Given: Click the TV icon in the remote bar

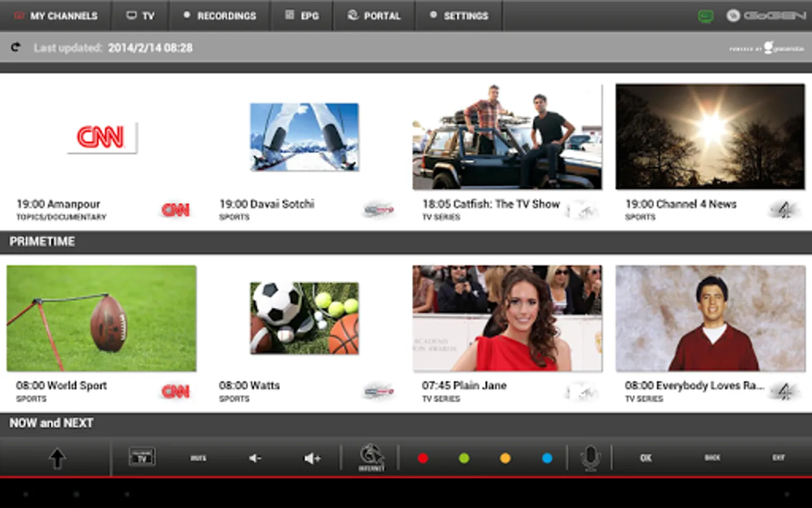Looking at the screenshot, I should 142,457.
